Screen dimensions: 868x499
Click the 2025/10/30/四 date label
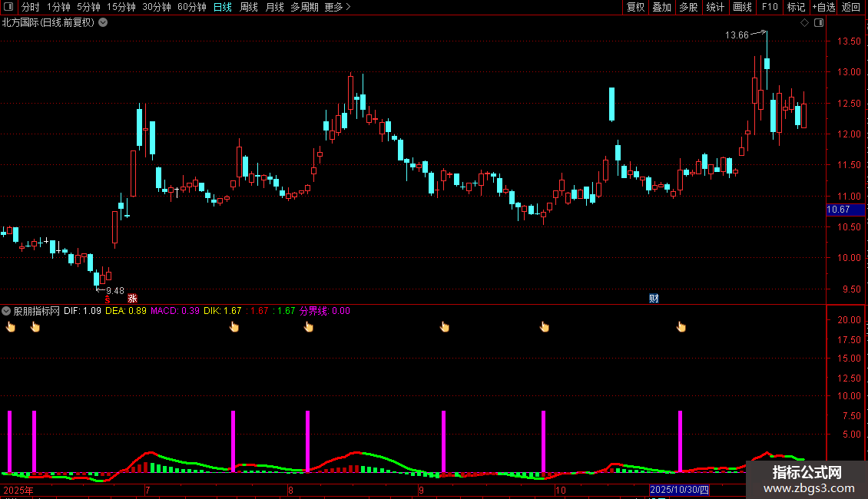click(679, 490)
